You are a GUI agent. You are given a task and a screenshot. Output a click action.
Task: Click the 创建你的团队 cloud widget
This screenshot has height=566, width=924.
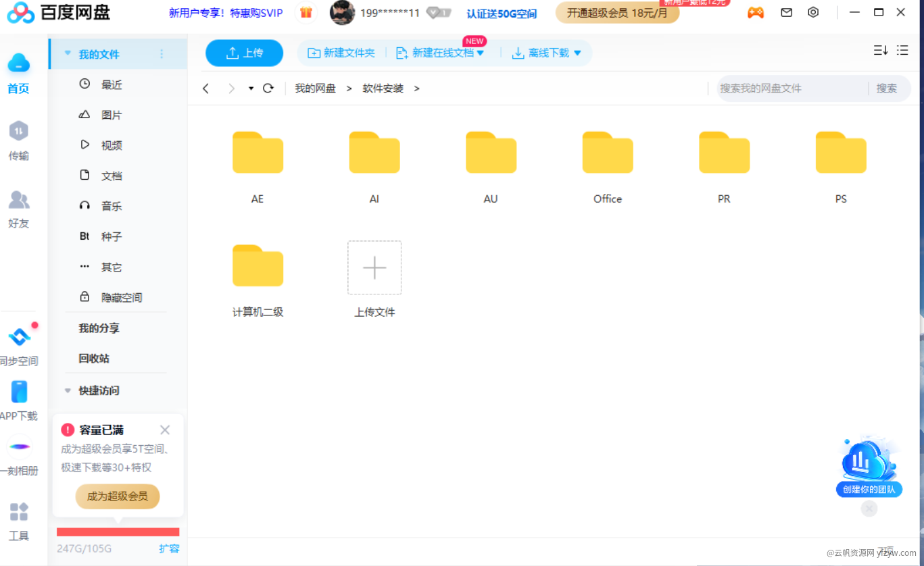[869, 466]
